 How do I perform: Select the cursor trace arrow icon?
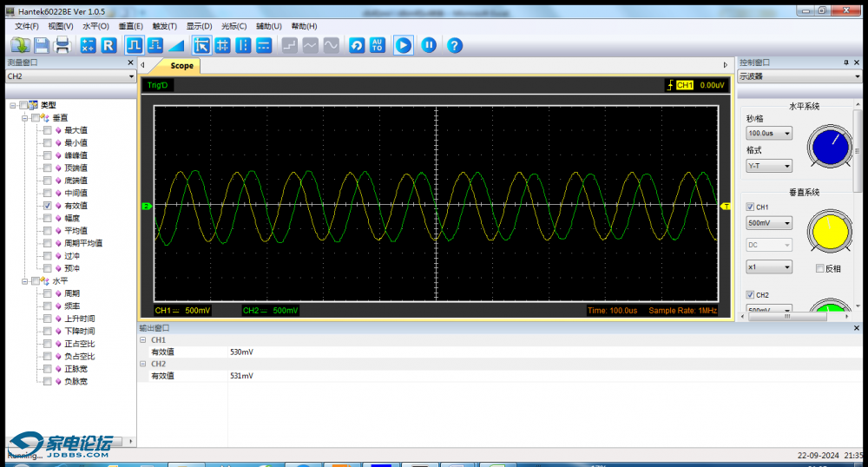pyautogui.click(x=201, y=45)
